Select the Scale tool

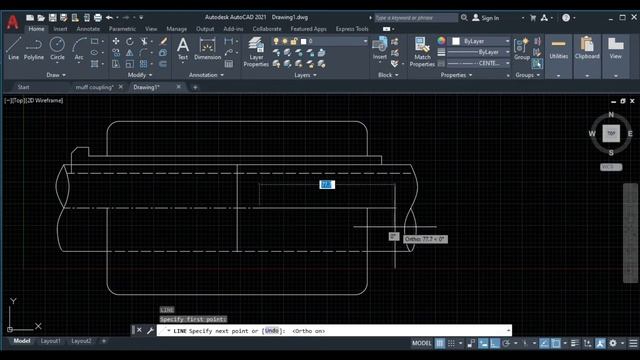(129, 64)
